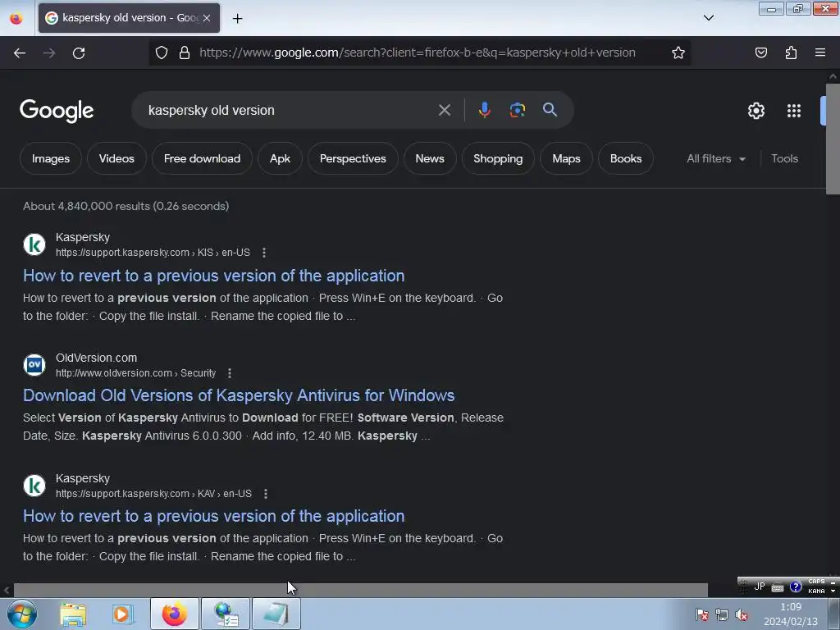Select the Free download filter chip
Image resolution: width=840 pixels, height=630 pixels.
[x=202, y=158]
